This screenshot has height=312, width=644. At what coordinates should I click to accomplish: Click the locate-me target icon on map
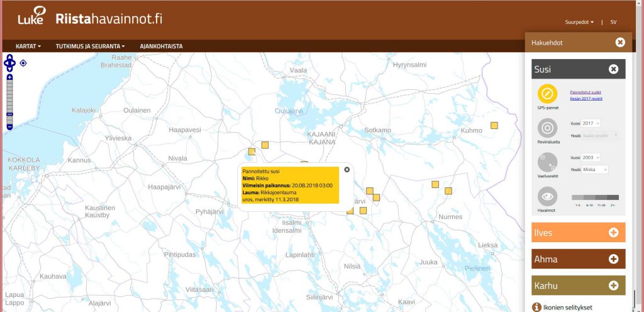[23, 63]
